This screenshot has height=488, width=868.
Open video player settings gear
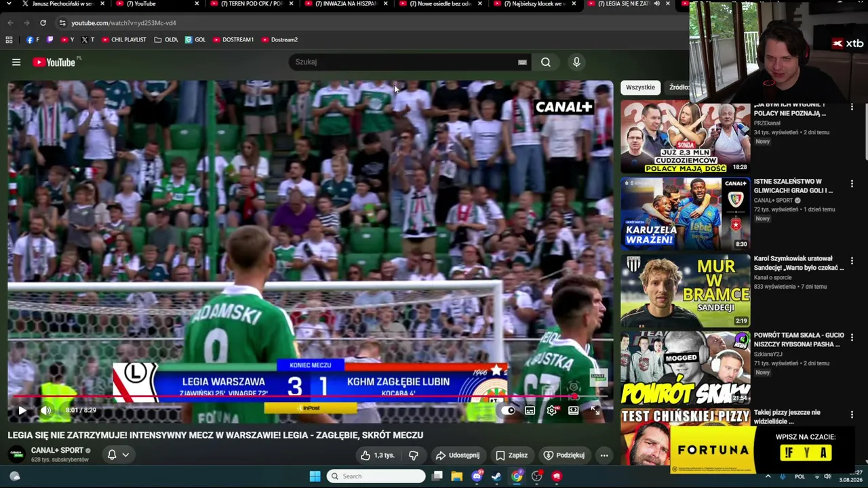coord(552,410)
